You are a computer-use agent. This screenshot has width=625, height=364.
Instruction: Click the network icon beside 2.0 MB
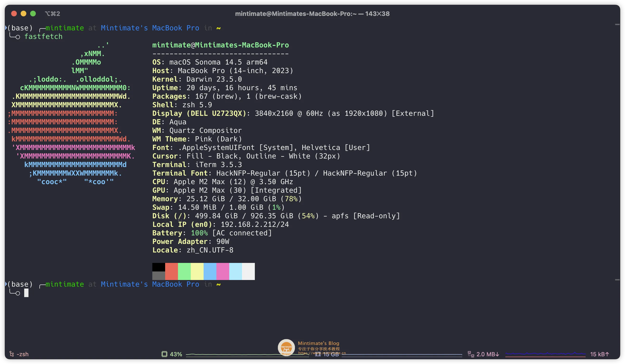pyautogui.click(x=471, y=354)
